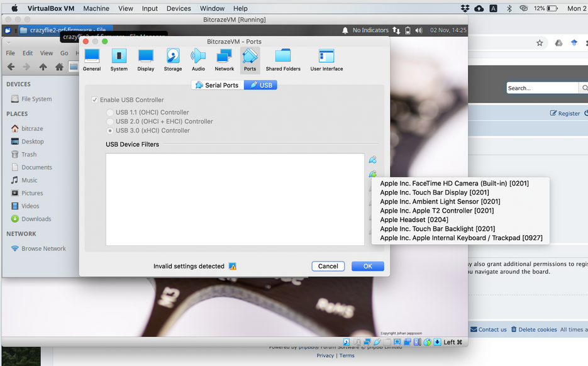
Task: Open the Network settings section
Action: tap(224, 60)
